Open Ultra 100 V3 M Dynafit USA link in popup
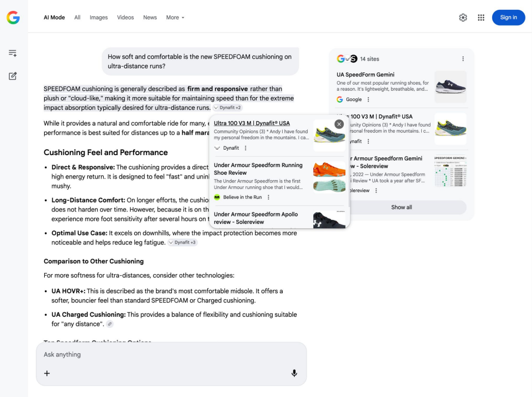Screen dimensions: 532x397 pyautogui.click(x=252, y=123)
